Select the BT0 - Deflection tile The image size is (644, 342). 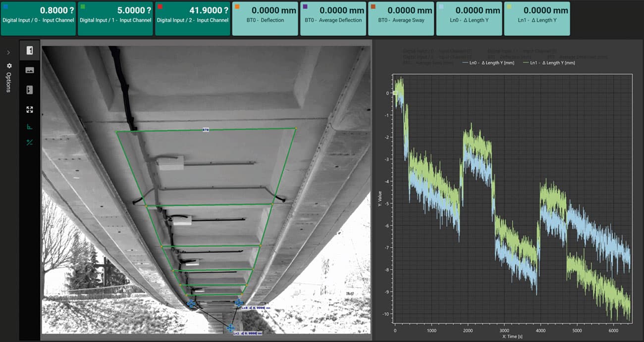[x=265, y=19]
